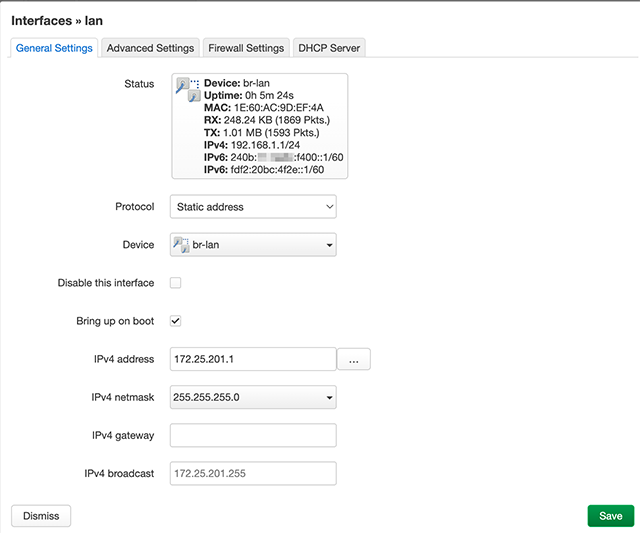
Task: Open the Advanced Settings tab
Action: pyautogui.click(x=150, y=48)
